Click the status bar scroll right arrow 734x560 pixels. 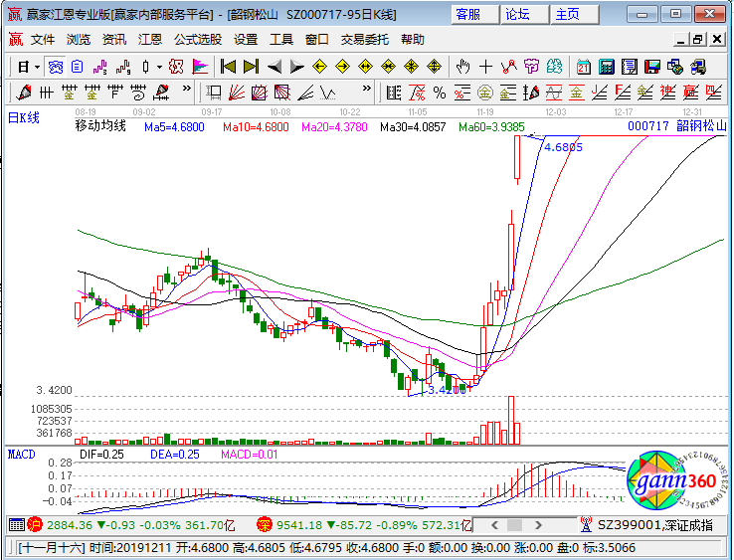pyautogui.click(x=724, y=547)
